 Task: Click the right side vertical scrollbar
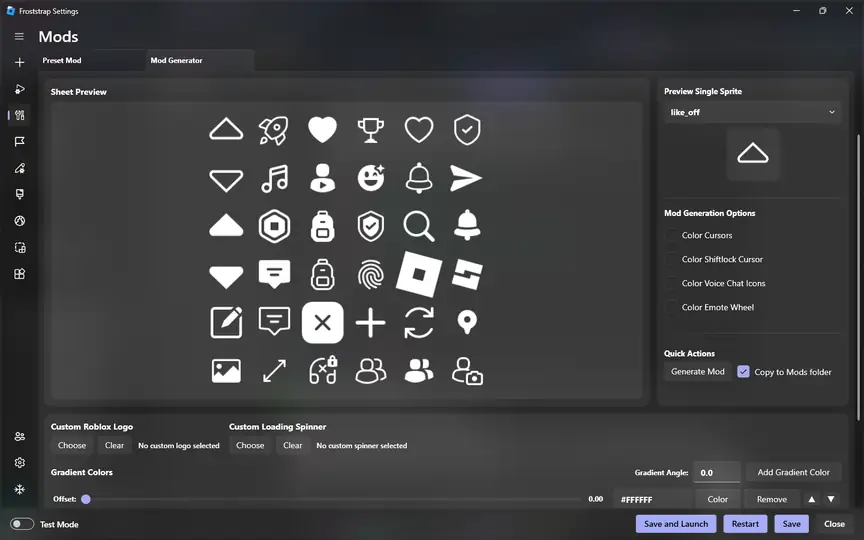(857, 276)
